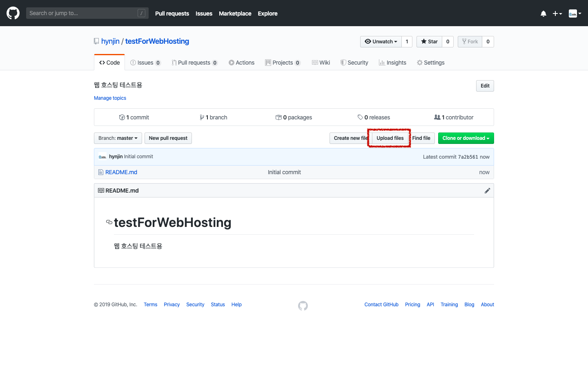
Task: Switch to the Insights tab
Action: click(392, 63)
